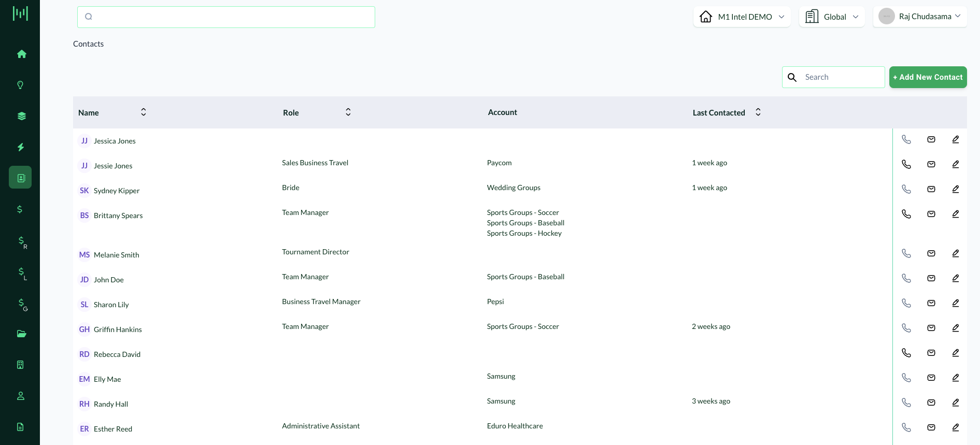Email Sydney Kipper via envelope icon
The height and width of the screenshot is (445, 980).
[x=931, y=189]
